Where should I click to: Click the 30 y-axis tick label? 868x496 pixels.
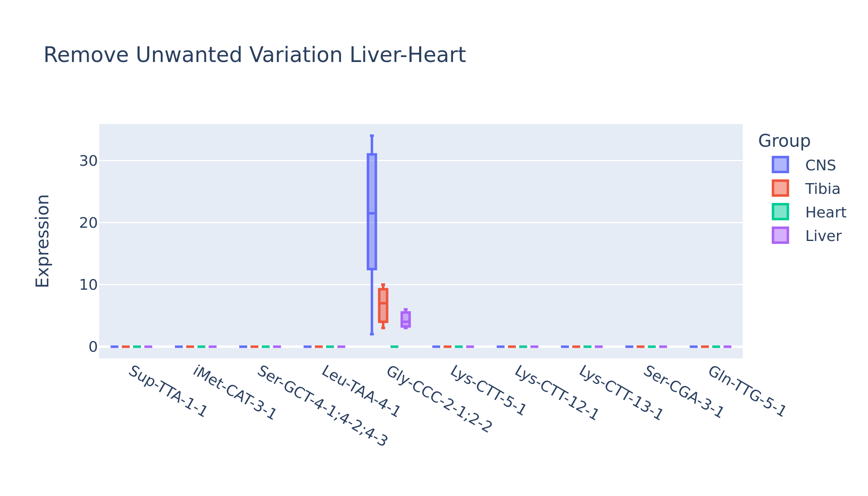click(x=88, y=161)
